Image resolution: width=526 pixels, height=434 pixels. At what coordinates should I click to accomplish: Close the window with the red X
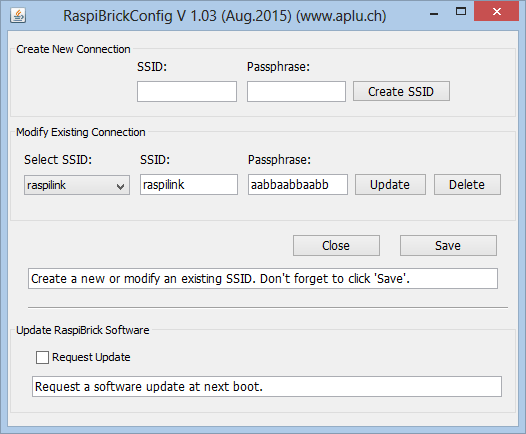tap(496, 11)
